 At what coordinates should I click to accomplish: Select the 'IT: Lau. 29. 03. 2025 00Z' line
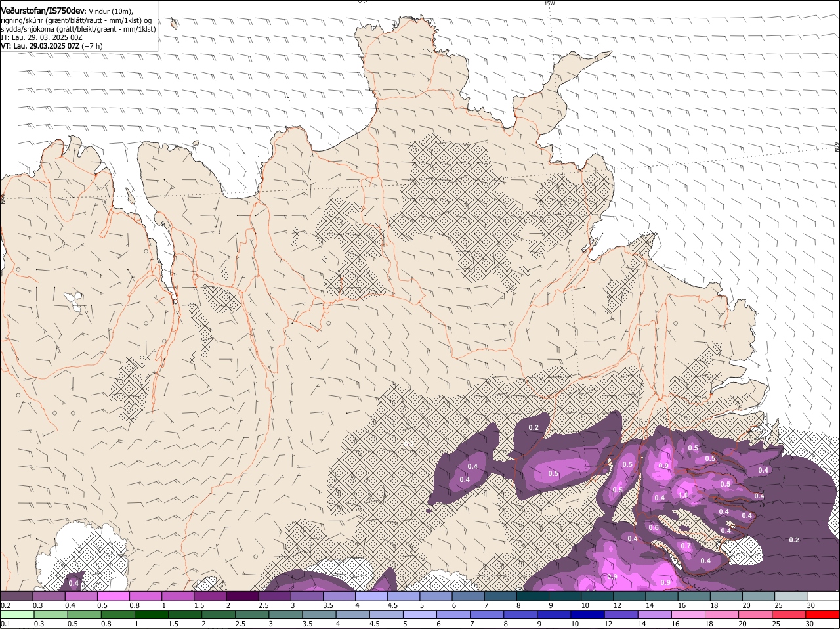point(41,37)
